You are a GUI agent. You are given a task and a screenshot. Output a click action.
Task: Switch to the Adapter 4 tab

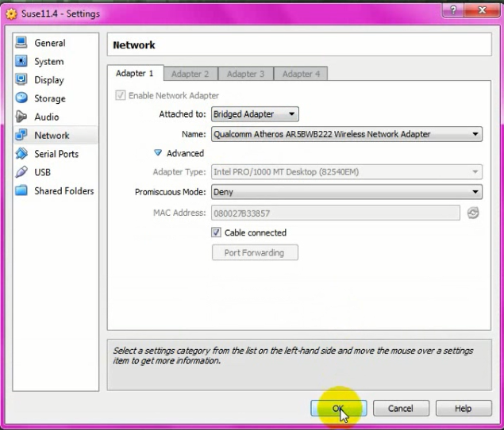(301, 74)
